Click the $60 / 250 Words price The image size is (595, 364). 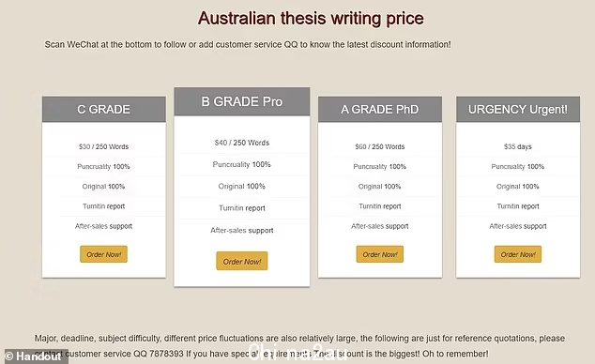pos(380,146)
